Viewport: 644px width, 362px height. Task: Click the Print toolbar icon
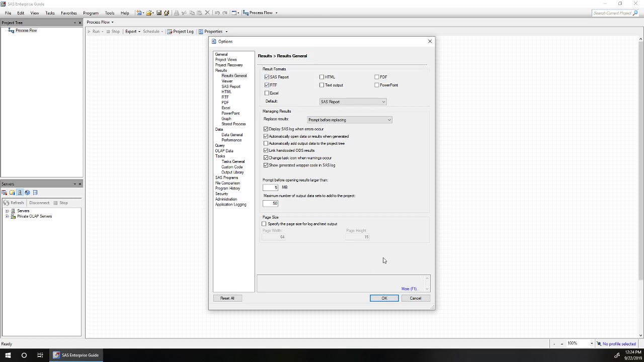point(176,13)
